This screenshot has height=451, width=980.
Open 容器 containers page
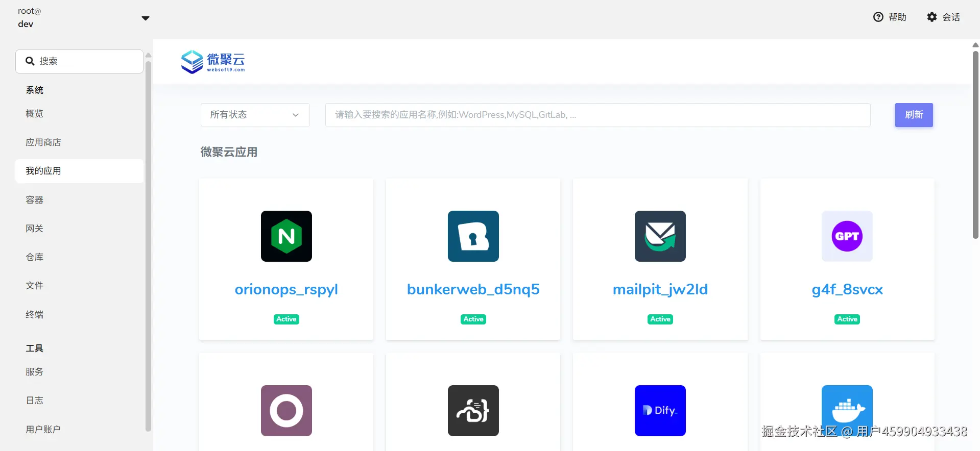tap(79, 200)
